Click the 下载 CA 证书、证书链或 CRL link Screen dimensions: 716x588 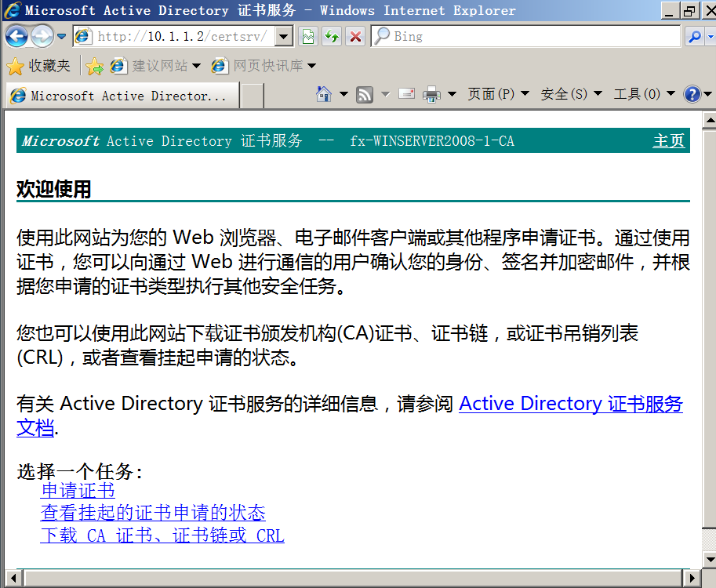162,535
